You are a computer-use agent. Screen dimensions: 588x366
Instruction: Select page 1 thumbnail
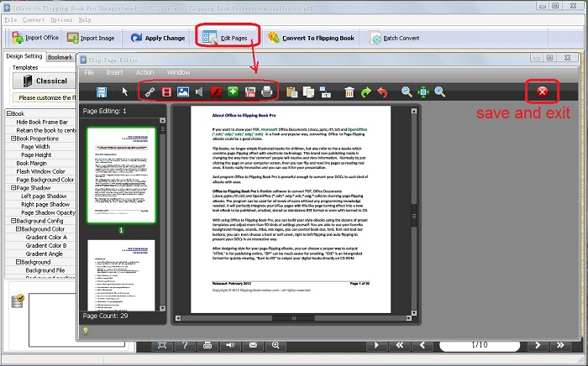(121, 175)
